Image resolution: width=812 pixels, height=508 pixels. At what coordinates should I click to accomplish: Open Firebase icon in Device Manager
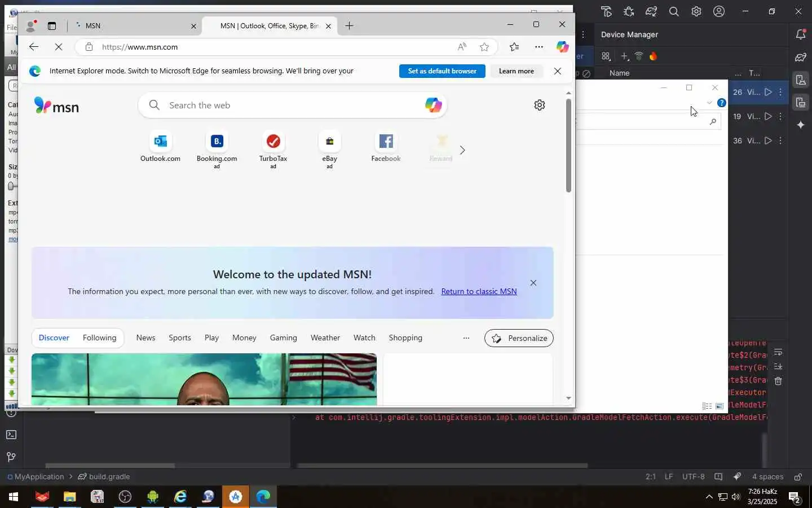click(x=654, y=56)
